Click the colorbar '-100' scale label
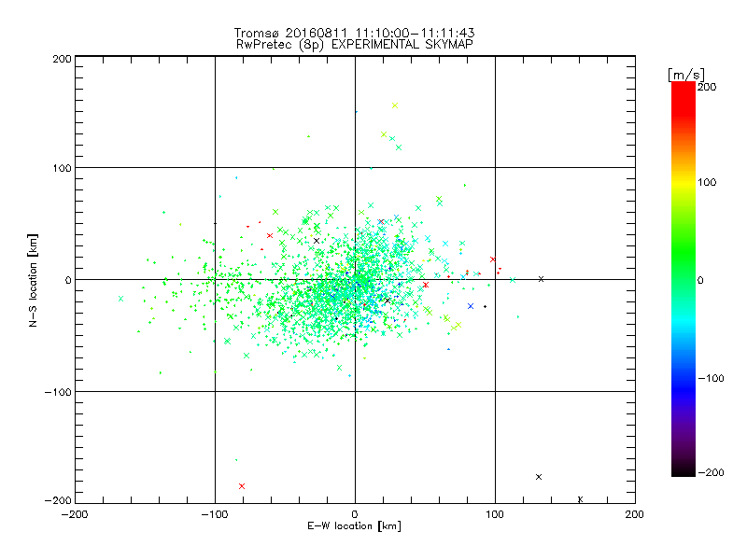The height and width of the screenshot is (560, 747). pos(711,378)
